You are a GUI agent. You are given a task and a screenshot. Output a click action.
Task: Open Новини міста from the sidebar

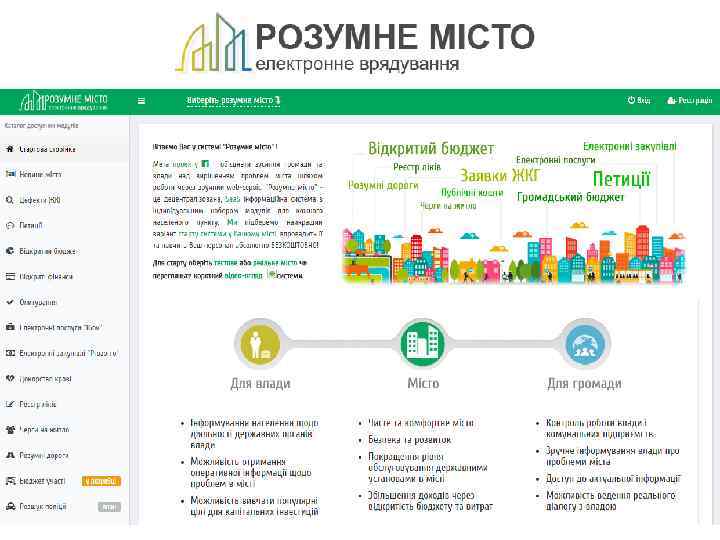64,174
